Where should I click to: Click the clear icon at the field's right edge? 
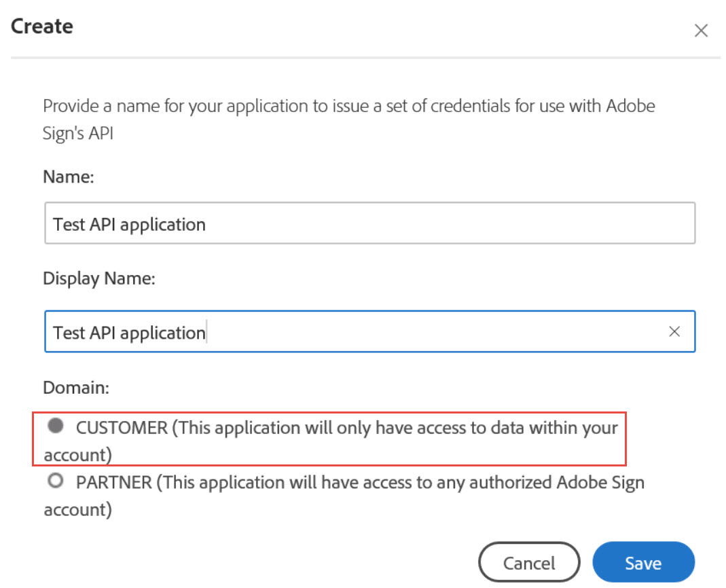[x=674, y=331]
